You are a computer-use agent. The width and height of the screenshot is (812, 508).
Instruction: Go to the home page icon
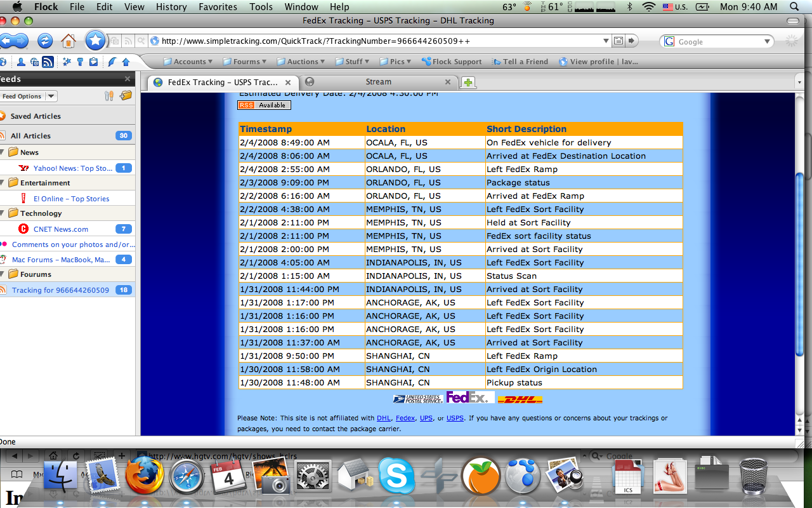point(69,41)
